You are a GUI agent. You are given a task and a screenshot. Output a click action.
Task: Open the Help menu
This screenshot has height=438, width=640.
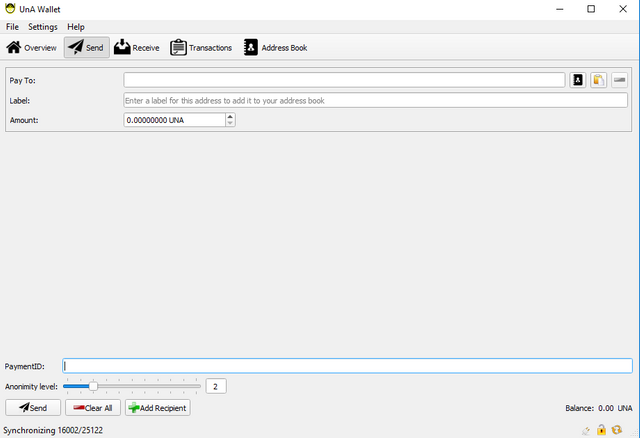click(x=76, y=27)
